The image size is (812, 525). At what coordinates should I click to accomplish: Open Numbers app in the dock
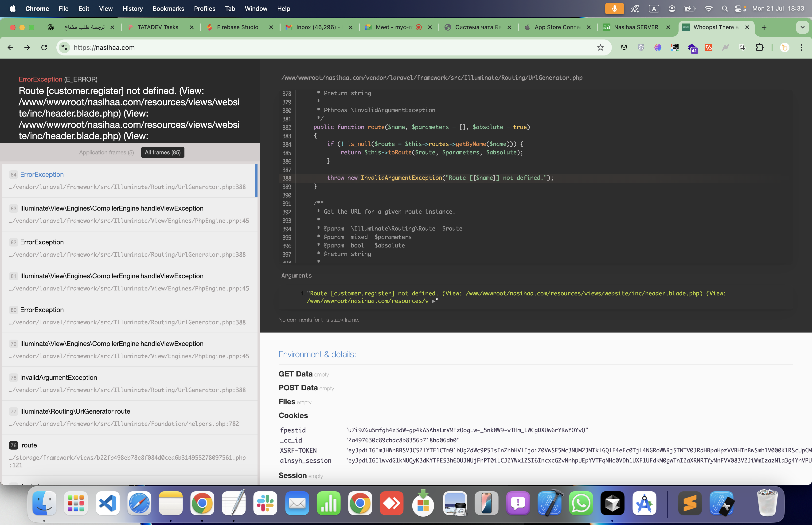[x=328, y=503]
